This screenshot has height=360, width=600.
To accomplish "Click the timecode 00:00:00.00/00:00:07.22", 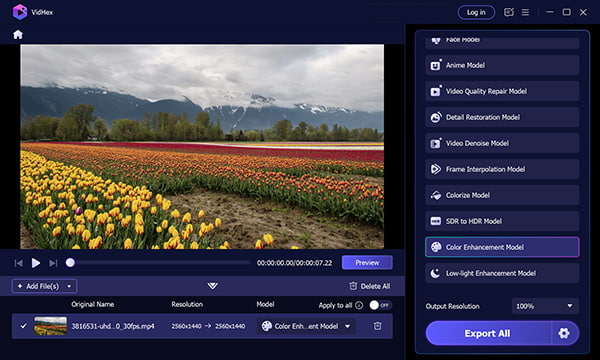I will [294, 263].
